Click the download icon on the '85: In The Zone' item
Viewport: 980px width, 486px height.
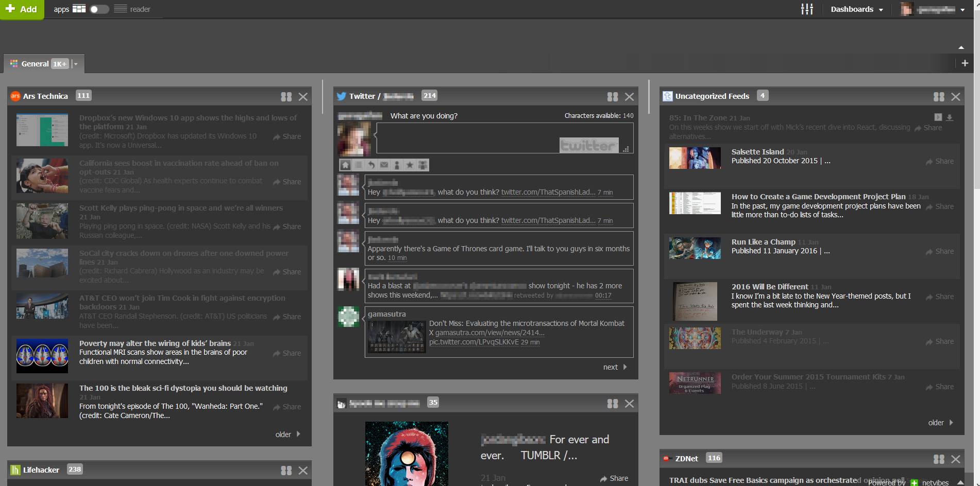tap(950, 118)
